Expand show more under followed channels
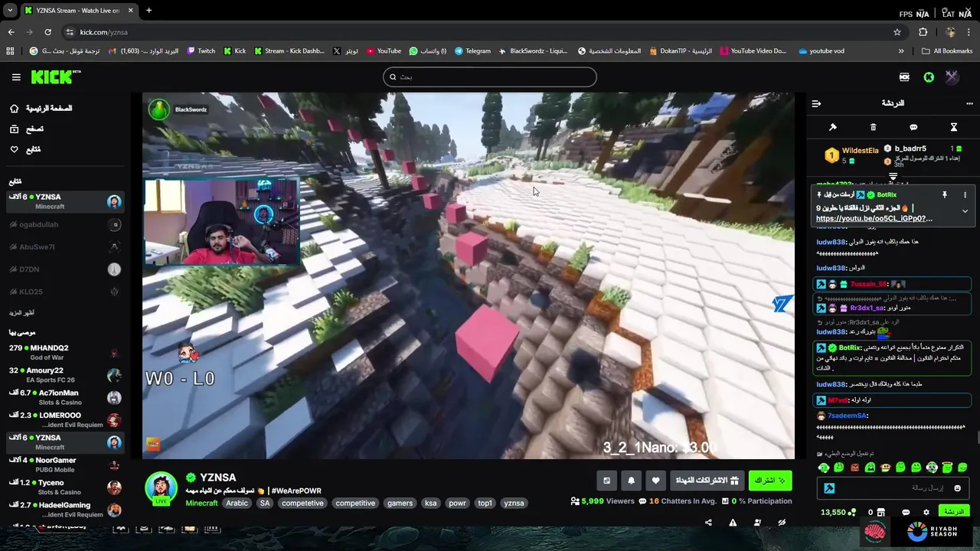 21,313
